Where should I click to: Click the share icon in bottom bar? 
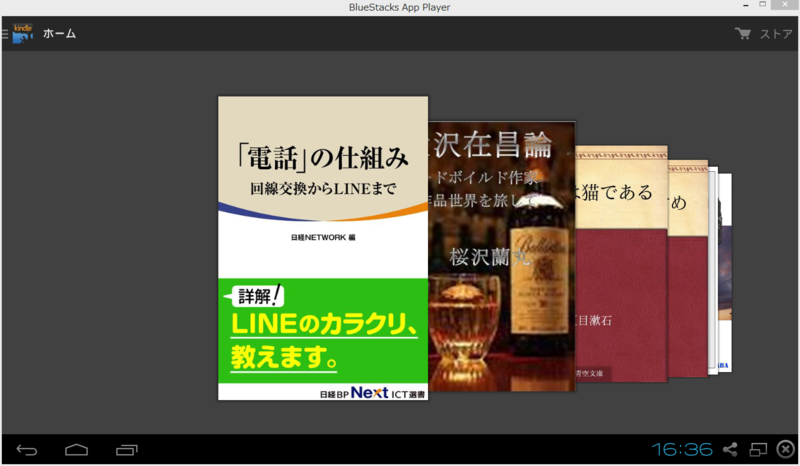click(x=730, y=449)
